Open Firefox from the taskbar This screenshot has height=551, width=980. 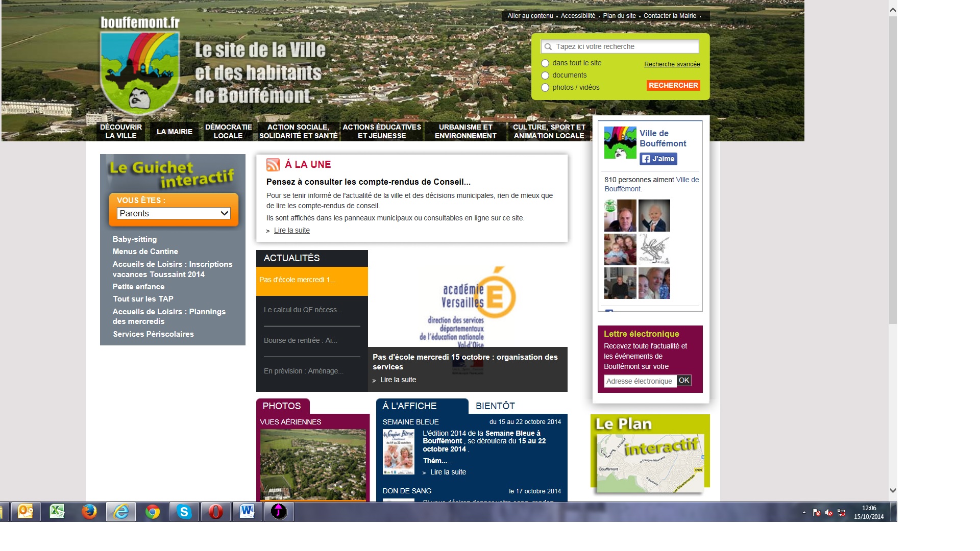pyautogui.click(x=89, y=512)
